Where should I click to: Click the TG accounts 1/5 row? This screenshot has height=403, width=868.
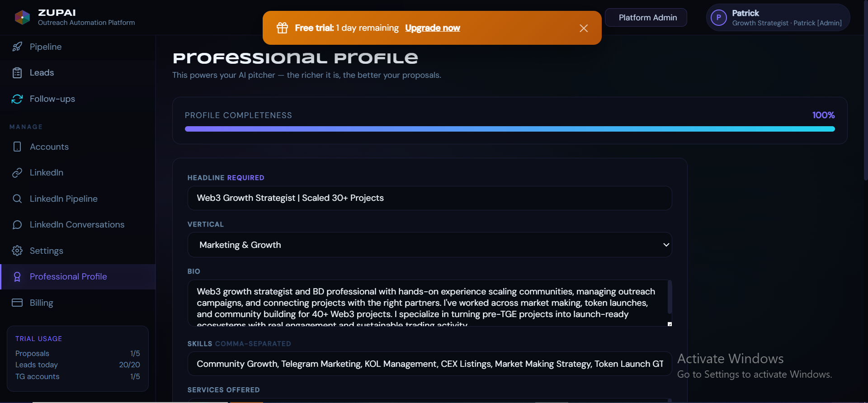coord(78,376)
